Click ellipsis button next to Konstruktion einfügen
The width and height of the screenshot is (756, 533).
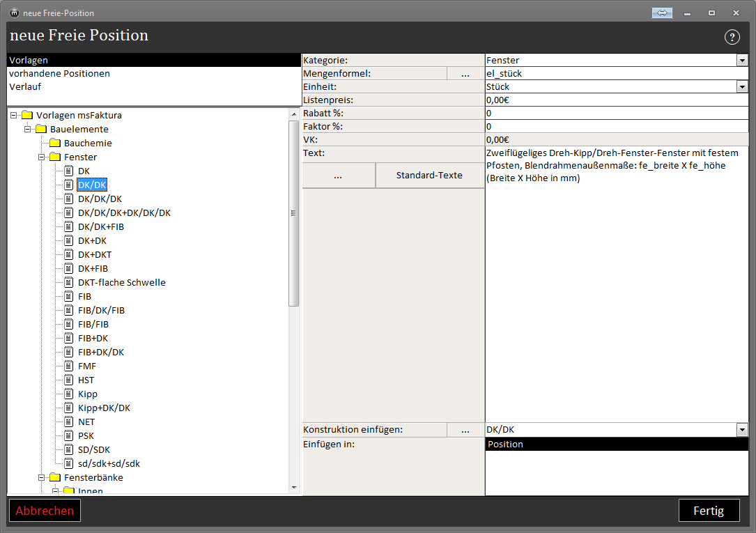point(465,429)
